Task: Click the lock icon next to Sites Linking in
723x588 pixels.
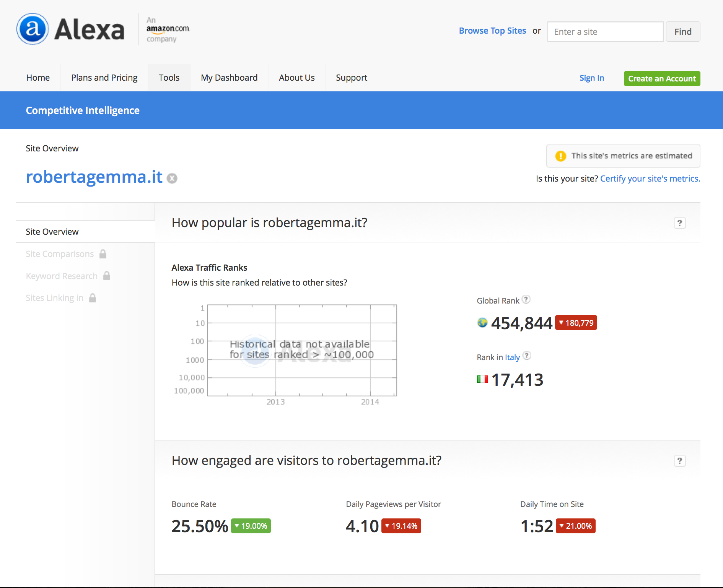Action: (x=93, y=298)
